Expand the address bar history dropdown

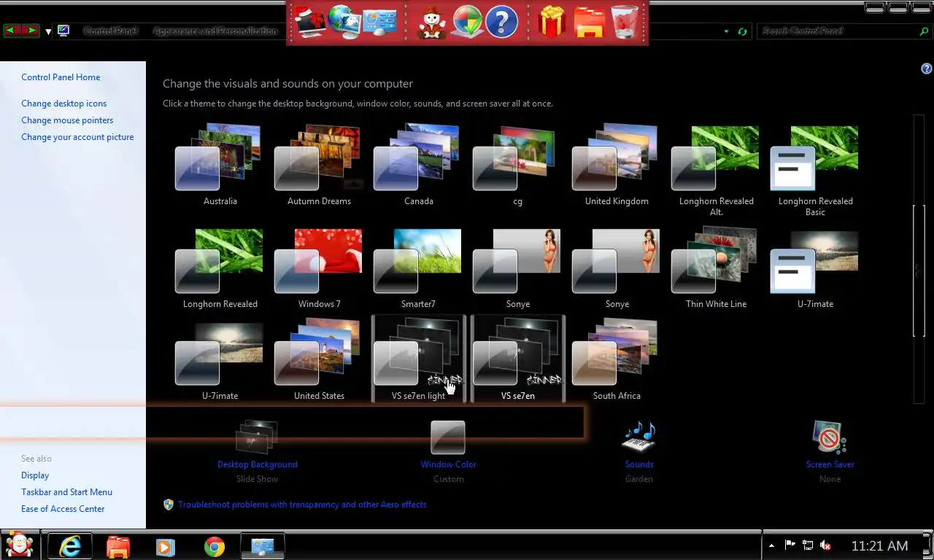726,31
